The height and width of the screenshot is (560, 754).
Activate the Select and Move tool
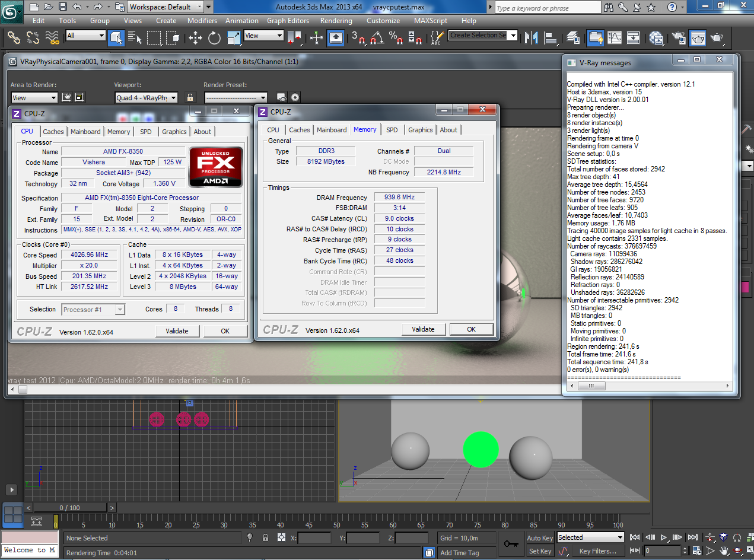click(x=195, y=38)
